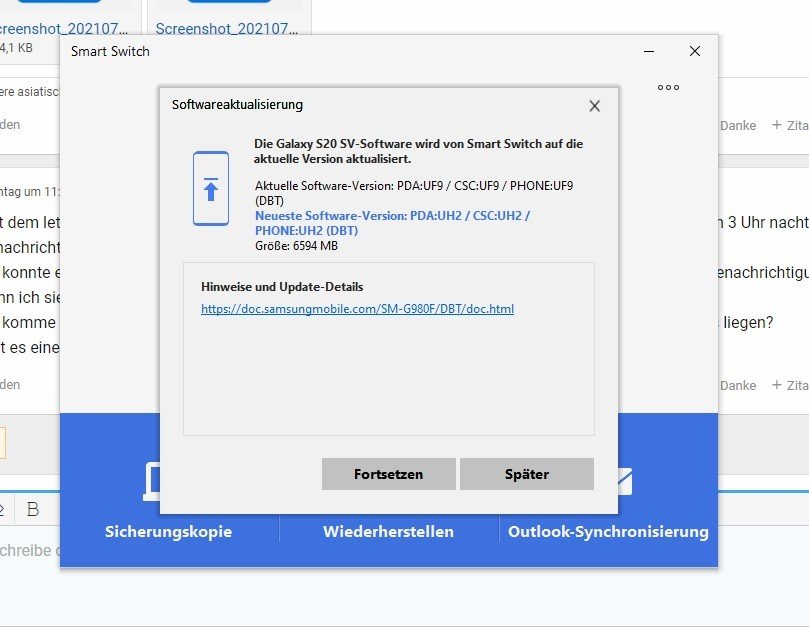The height and width of the screenshot is (632, 809).
Task: Open Outlook-Synchronisierung in Smart Switch
Action: [608, 531]
